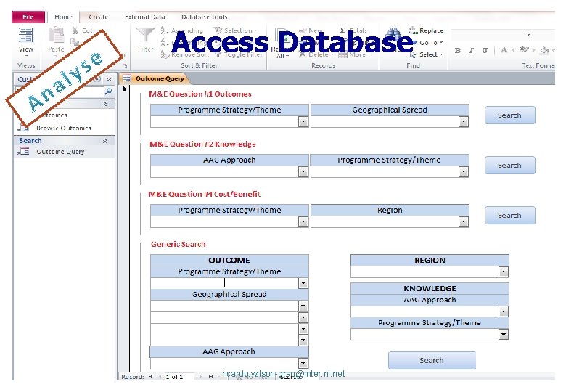Open AAG Approach dropdown under KNOWLEDGE
Image resolution: width=566 pixels, height=392 pixels.
[x=503, y=311]
